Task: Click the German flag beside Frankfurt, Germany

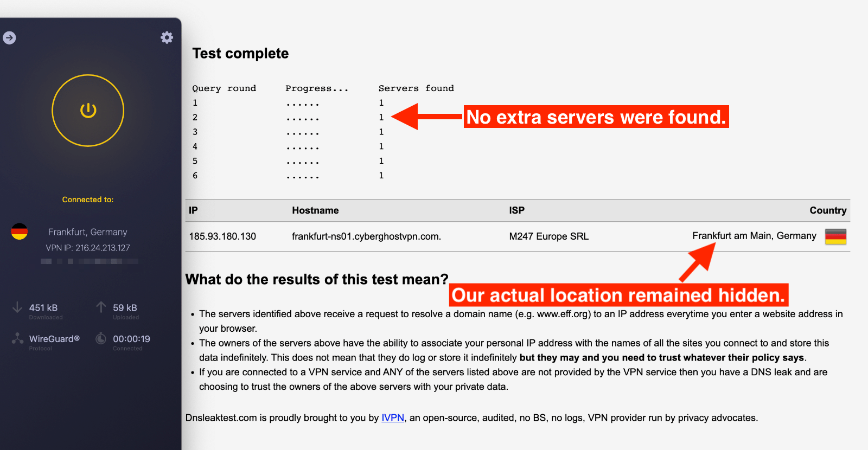Action: 20,232
